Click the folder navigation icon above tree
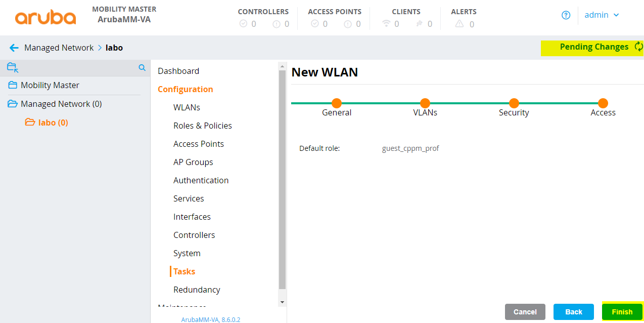This screenshot has height=323, width=644. tap(13, 67)
